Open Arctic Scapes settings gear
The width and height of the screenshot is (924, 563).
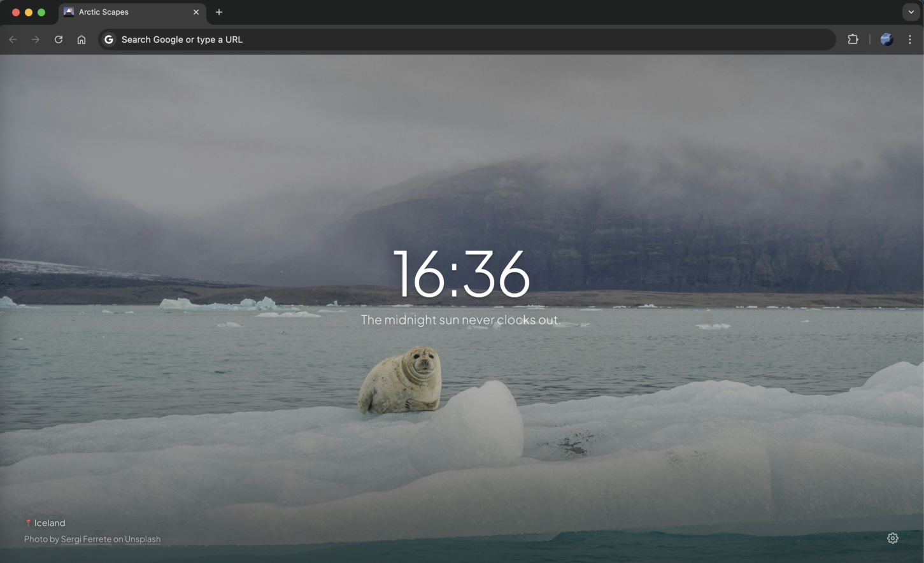[x=892, y=538]
